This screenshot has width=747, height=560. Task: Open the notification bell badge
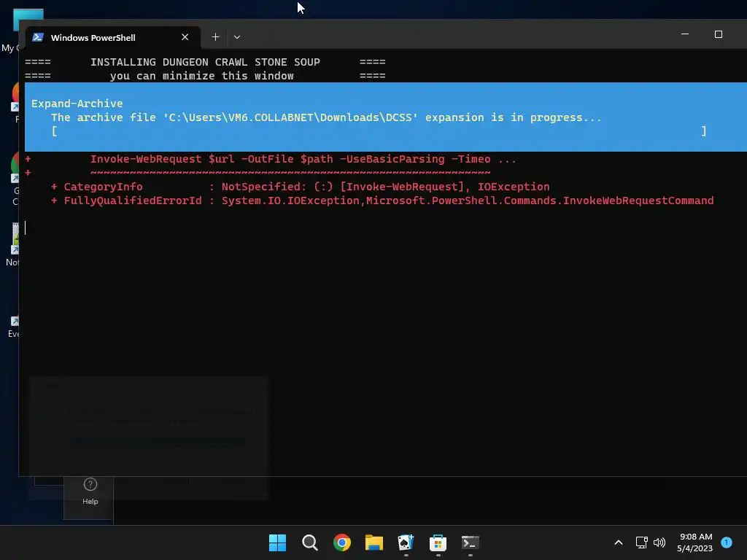click(x=727, y=542)
